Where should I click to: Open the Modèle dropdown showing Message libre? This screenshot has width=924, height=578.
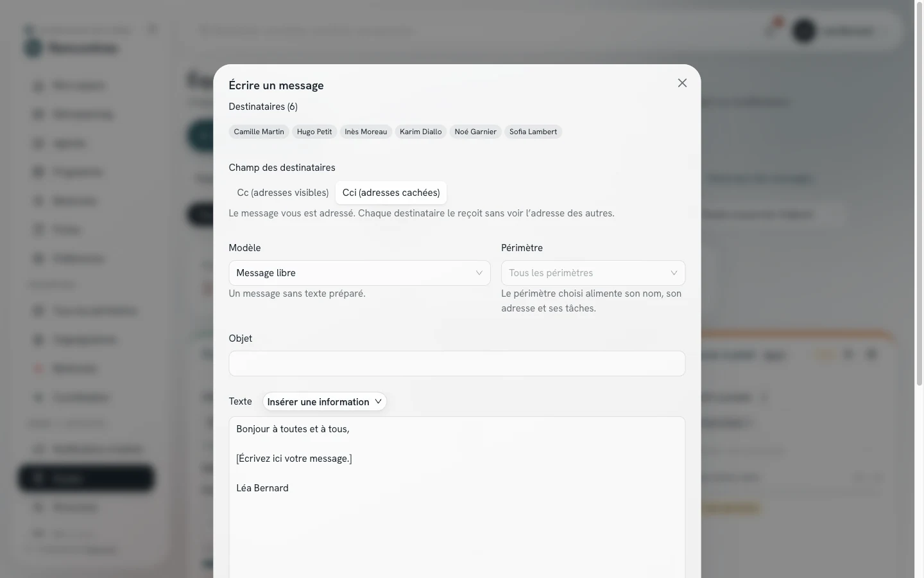point(359,273)
